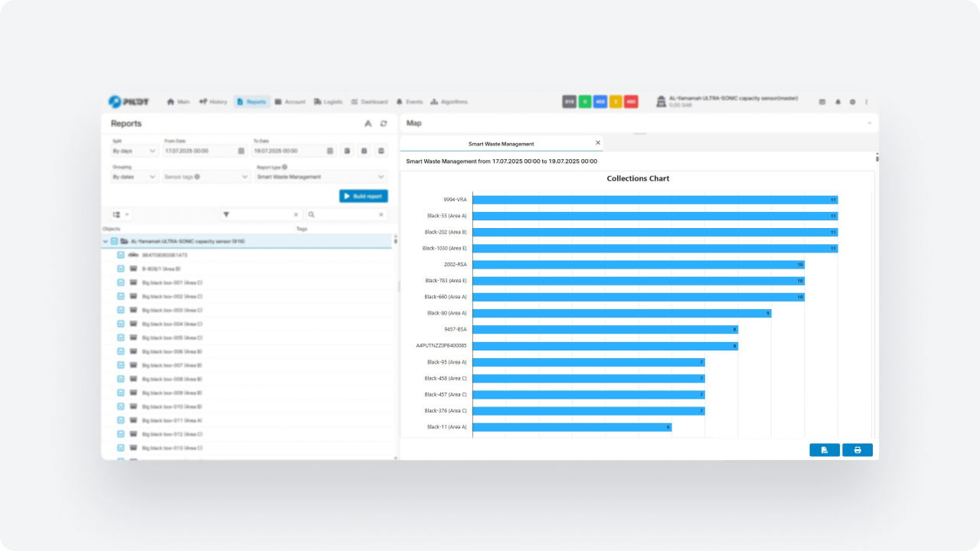Toggle checkbox for AL-Yamamah ULTRA-SONIC group
Screen dimensions: 980x551
click(114, 241)
